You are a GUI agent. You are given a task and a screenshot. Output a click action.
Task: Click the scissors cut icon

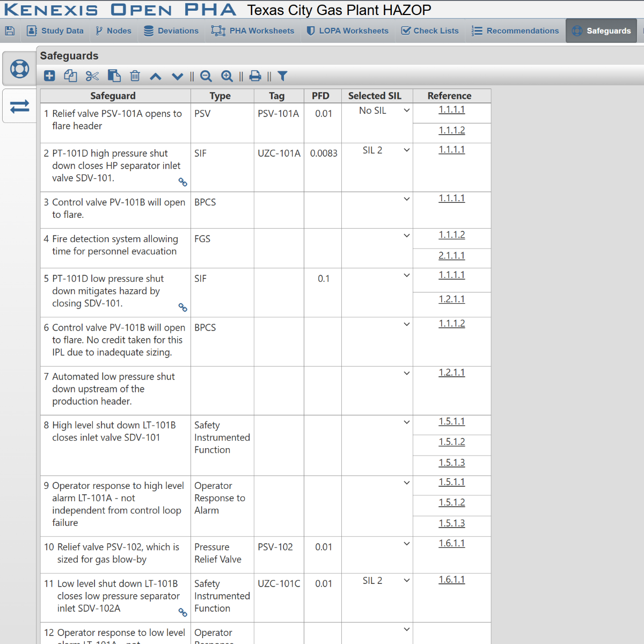pos(92,76)
